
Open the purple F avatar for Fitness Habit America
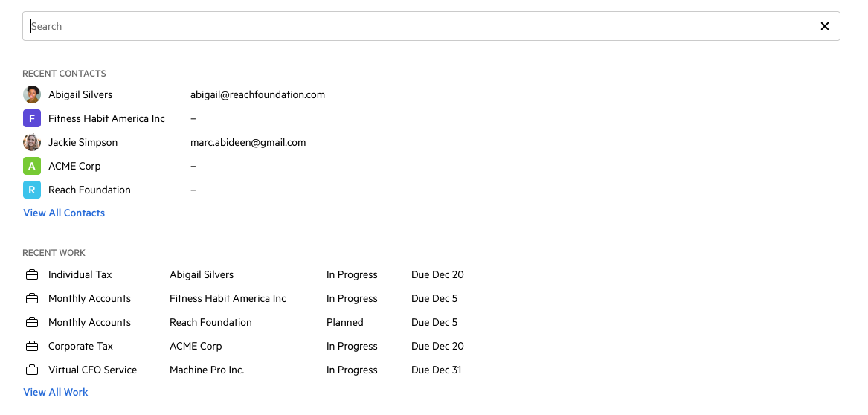pos(32,118)
